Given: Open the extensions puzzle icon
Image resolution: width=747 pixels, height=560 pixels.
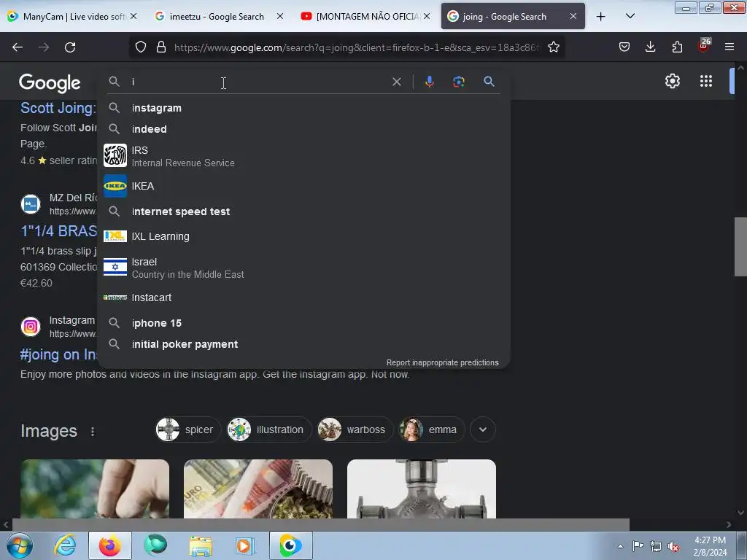Looking at the screenshot, I should tap(677, 47).
